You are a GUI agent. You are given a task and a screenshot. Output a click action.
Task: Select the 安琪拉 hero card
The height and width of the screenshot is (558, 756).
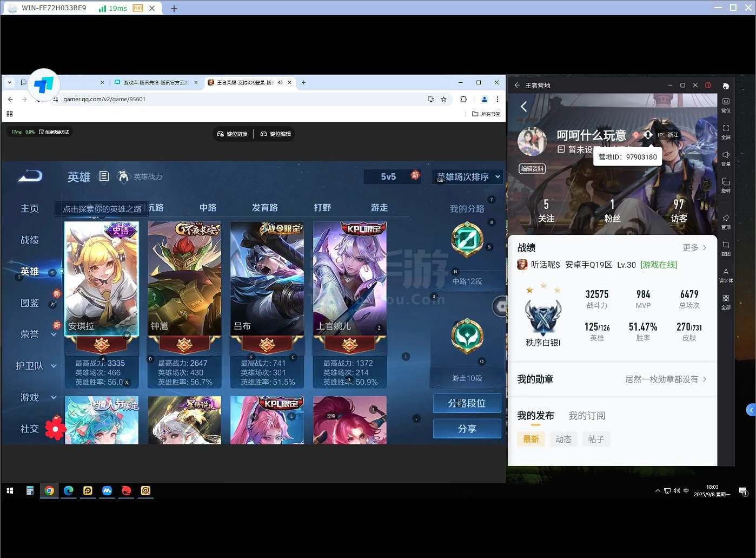pos(102,279)
